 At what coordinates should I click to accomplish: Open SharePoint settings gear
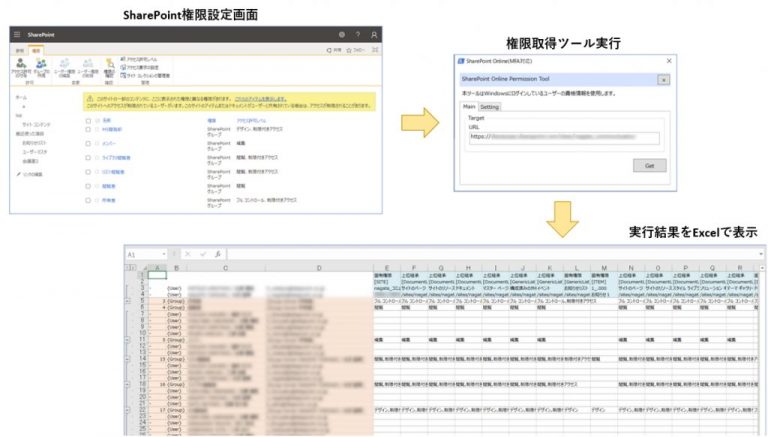(x=342, y=35)
